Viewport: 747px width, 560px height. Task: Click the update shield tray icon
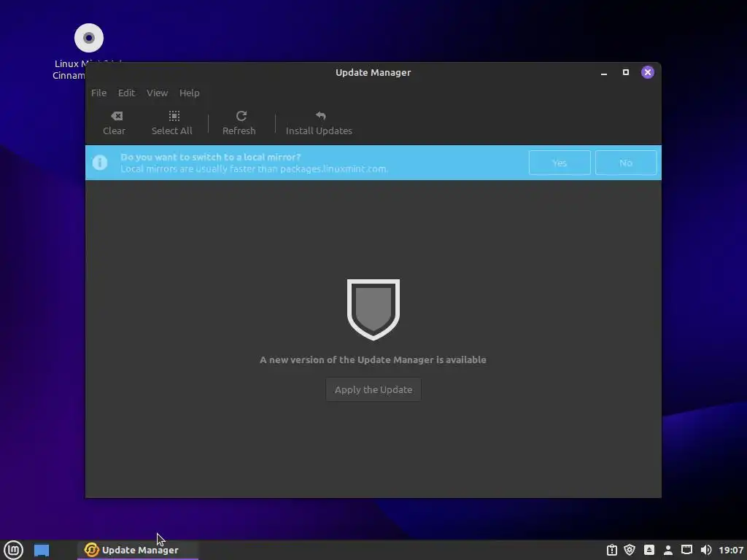630,550
